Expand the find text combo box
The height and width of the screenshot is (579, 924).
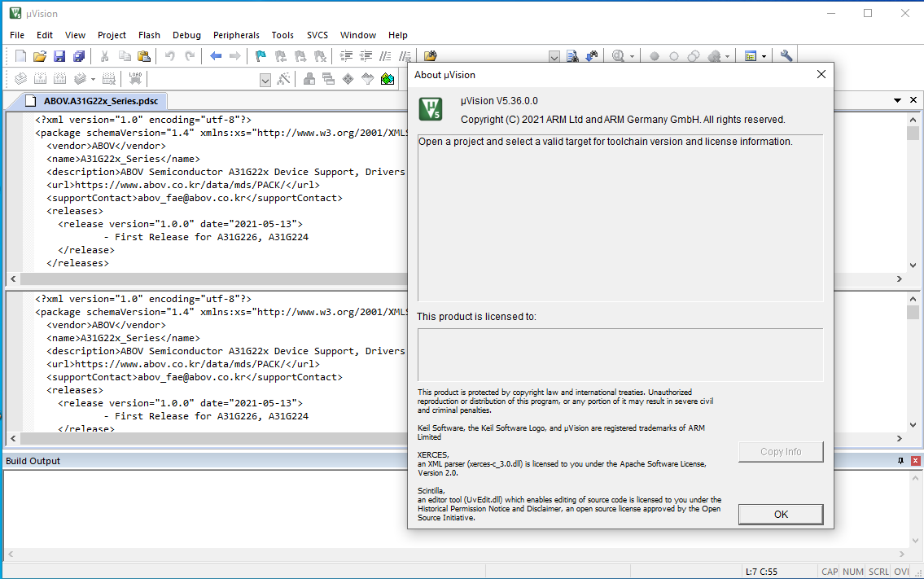tap(554, 57)
